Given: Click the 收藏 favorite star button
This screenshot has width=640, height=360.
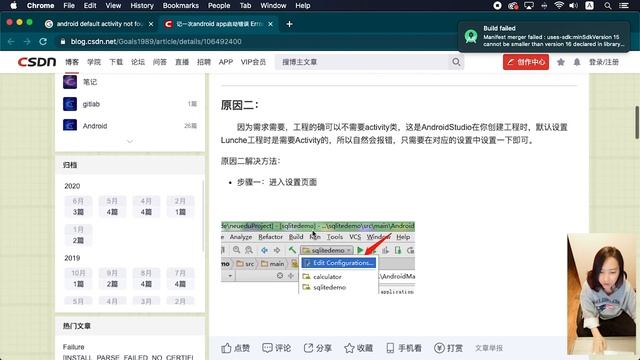Looking at the screenshot, I should click(358, 348).
